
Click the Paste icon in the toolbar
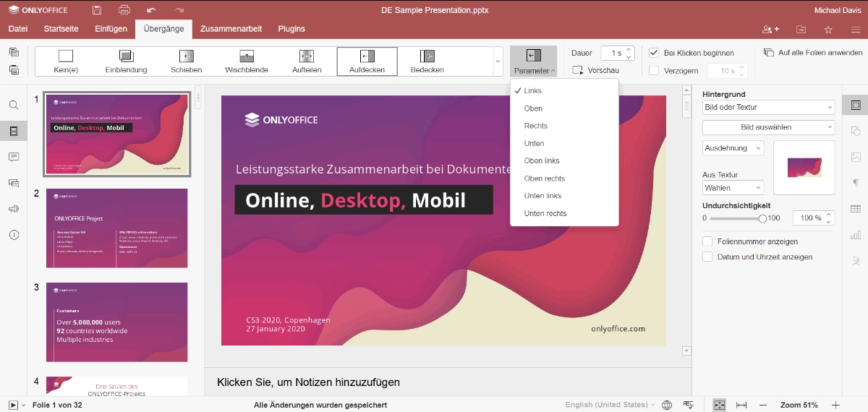click(14, 69)
